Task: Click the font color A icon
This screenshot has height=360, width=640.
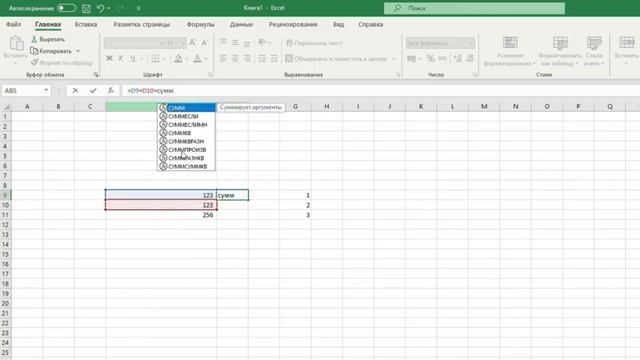Action: pos(198,59)
